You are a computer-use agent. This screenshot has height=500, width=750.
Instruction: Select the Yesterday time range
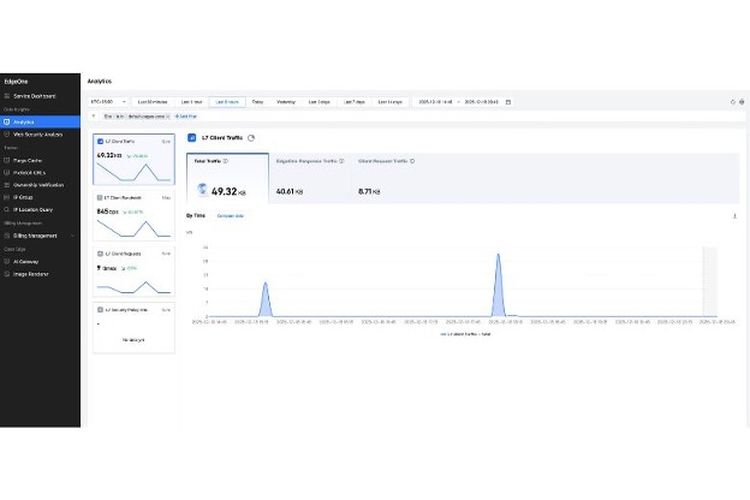pyautogui.click(x=286, y=102)
